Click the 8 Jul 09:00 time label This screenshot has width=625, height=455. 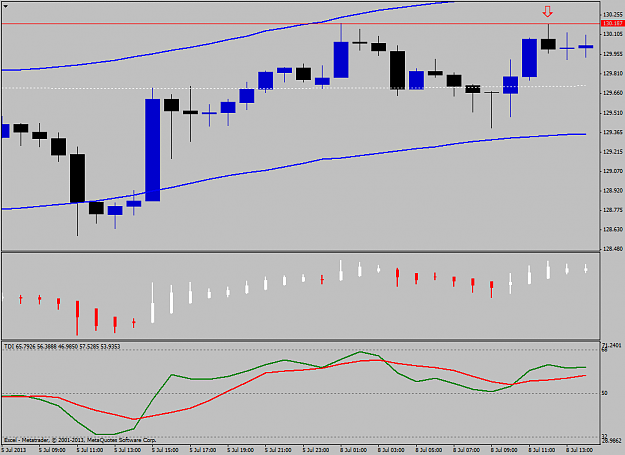click(x=505, y=450)
